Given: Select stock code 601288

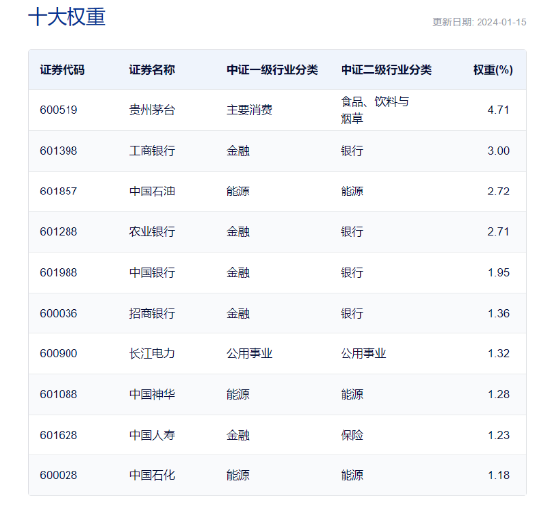Looking at the screenshot, I should (x=58, y=232).
